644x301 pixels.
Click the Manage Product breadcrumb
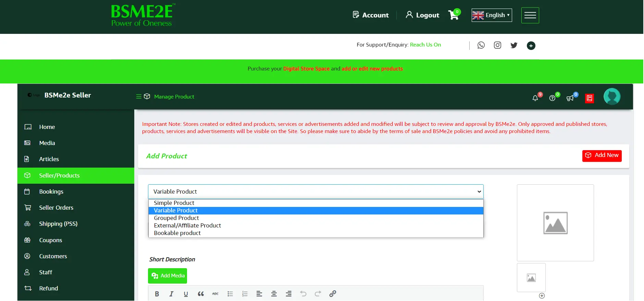(x=174, y=97)
